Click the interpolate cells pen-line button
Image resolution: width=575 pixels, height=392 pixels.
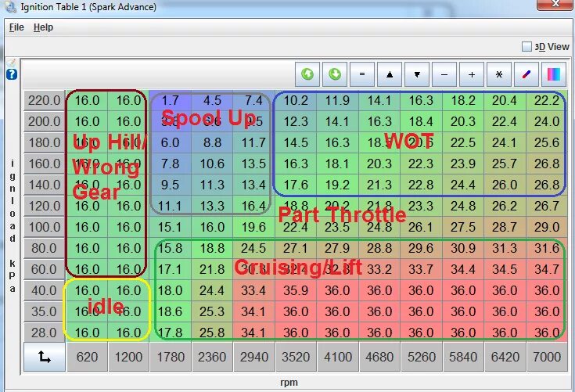(526, 74)
